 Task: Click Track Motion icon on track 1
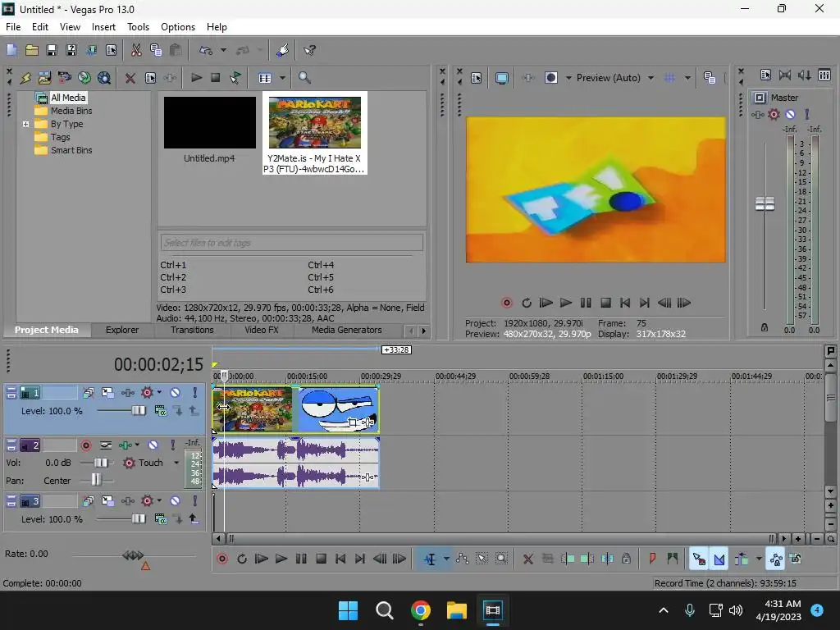click(x=107, y=393)
